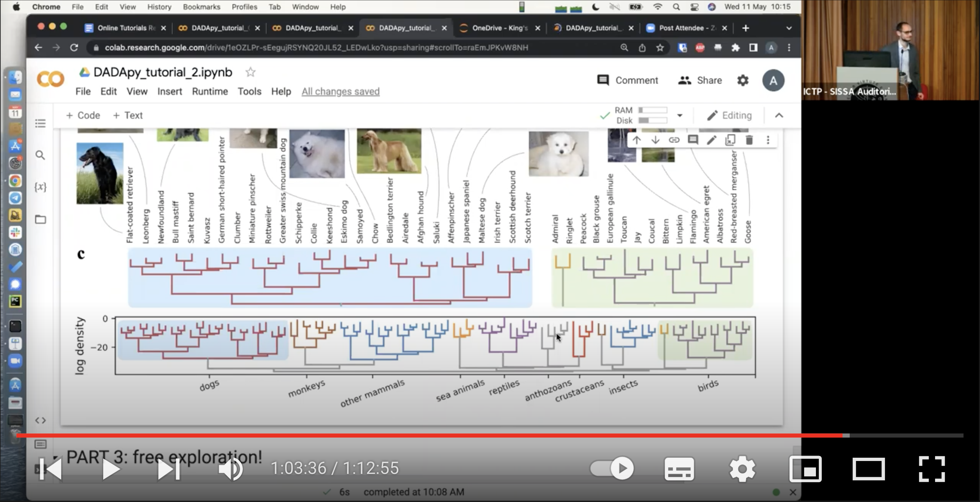
Task: Add a code cell with + Code
Action: coord(83,115)
